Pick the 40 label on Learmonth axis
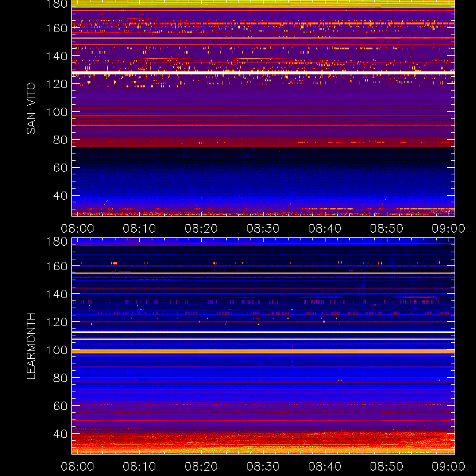The width and height of the screenshot is (476, 476). (x=60, y=434)
